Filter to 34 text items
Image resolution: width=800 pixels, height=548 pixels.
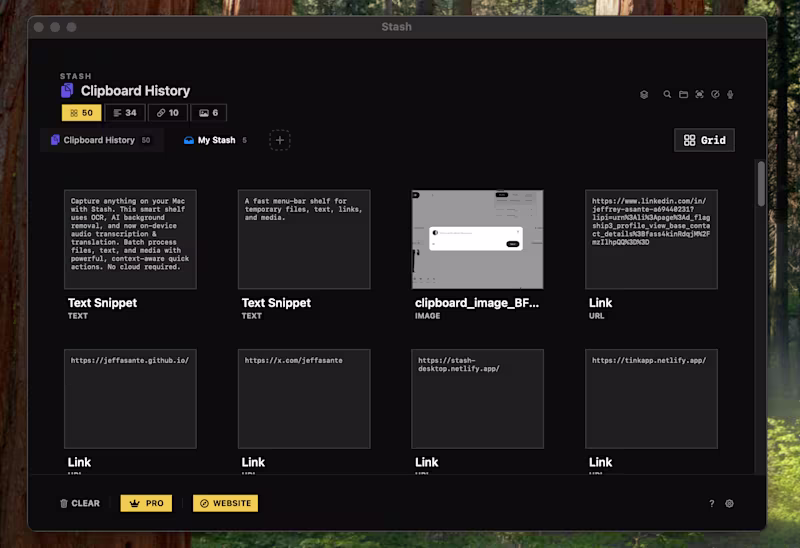coord(125,113)
